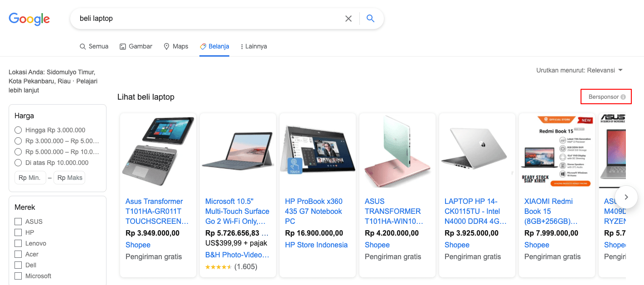Clear the search box text

(349, 19)
